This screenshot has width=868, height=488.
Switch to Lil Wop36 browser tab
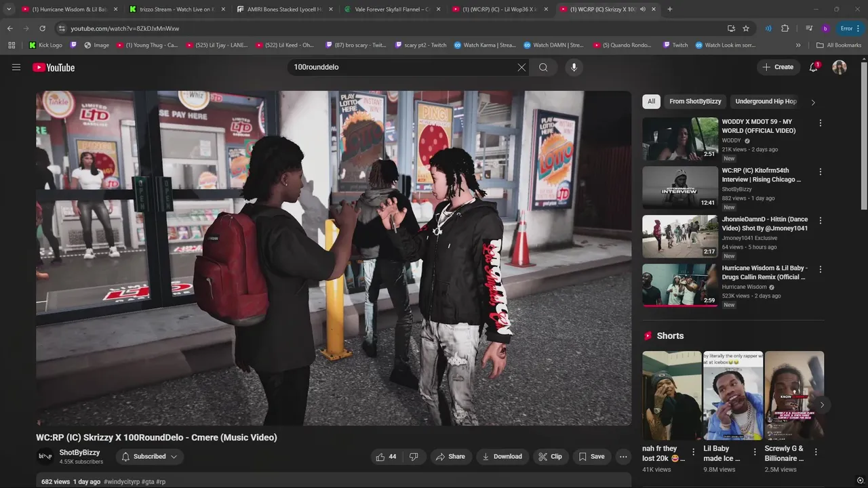(500, 9)
